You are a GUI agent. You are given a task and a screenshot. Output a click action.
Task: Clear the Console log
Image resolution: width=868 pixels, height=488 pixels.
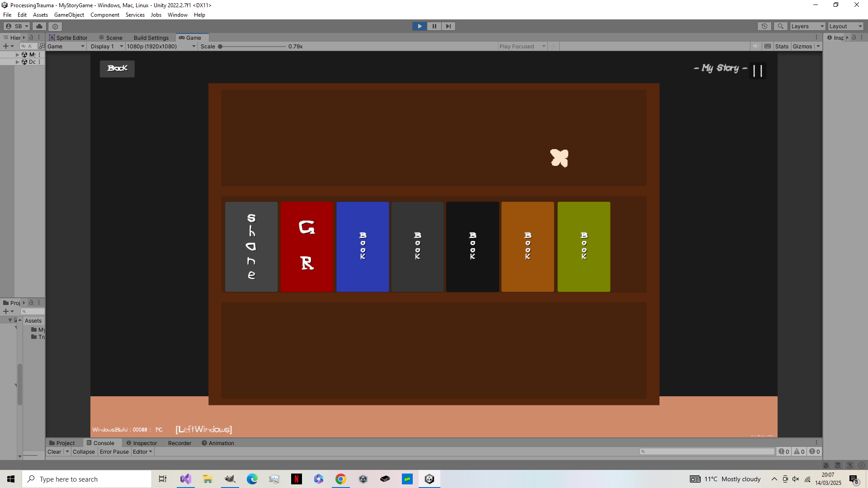coord(54,451)
